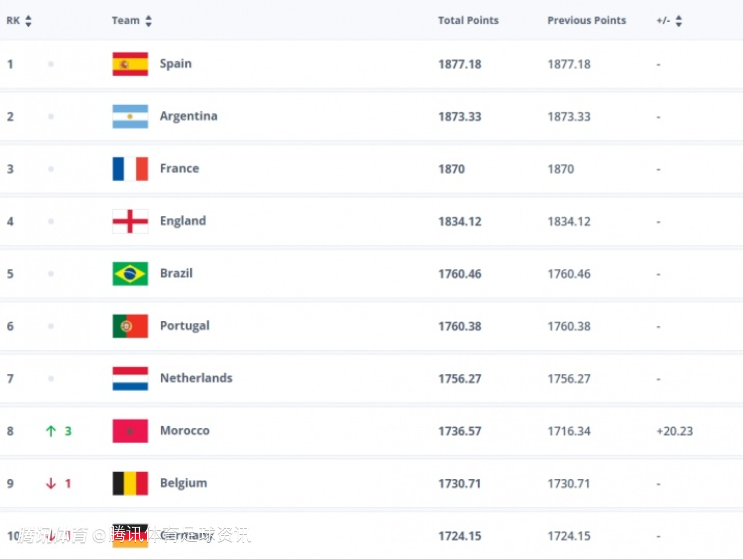The height and width of the screenshot is (559, 743).
Task: Click the France flag icon
Action: (130, 169)
